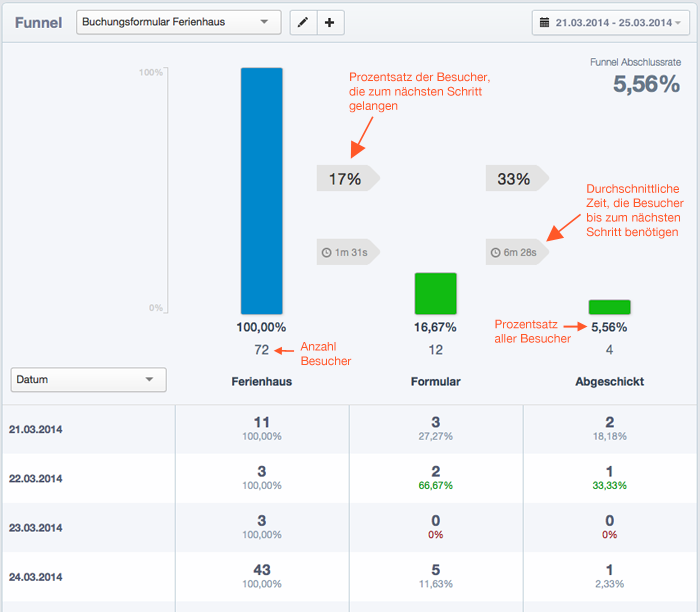Click the Abgeschickt step heading
700x612 pixels.
(x=609, y=382)
